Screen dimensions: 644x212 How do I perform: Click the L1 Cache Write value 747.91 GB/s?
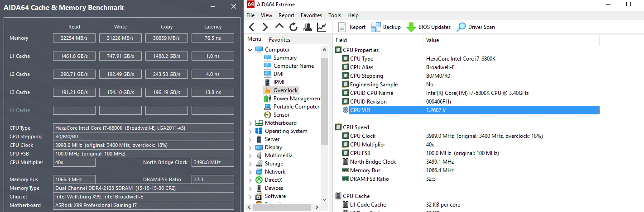[120, 56]
